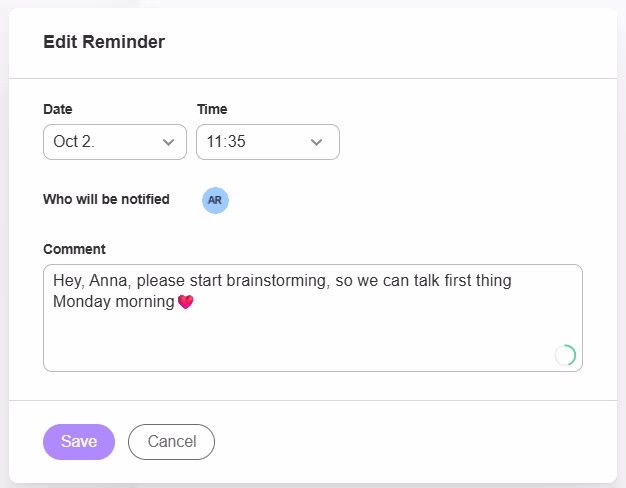This screenshot has width=626, height=488.
Task: Click "Monday morning" in the comment text
Action: [x=114, y=301]
